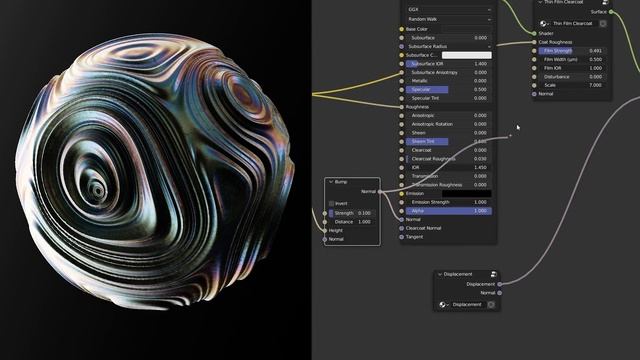Select the Displacement node by its title
Screen dimensions: 640x360
[x=458, y=274]
